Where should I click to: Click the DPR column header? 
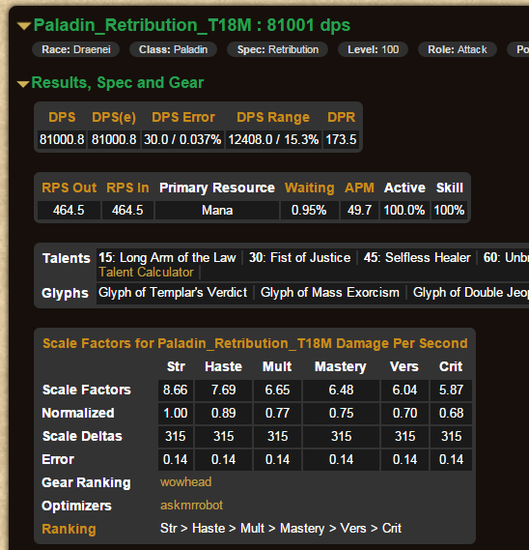pyautogui.click(x=341, y=117)
